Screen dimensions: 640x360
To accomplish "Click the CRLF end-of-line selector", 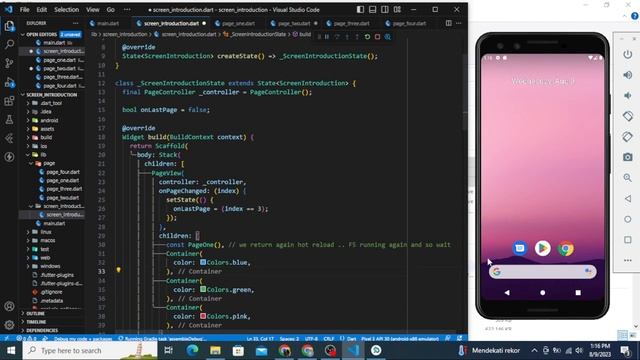I will (x=329, y=339).
